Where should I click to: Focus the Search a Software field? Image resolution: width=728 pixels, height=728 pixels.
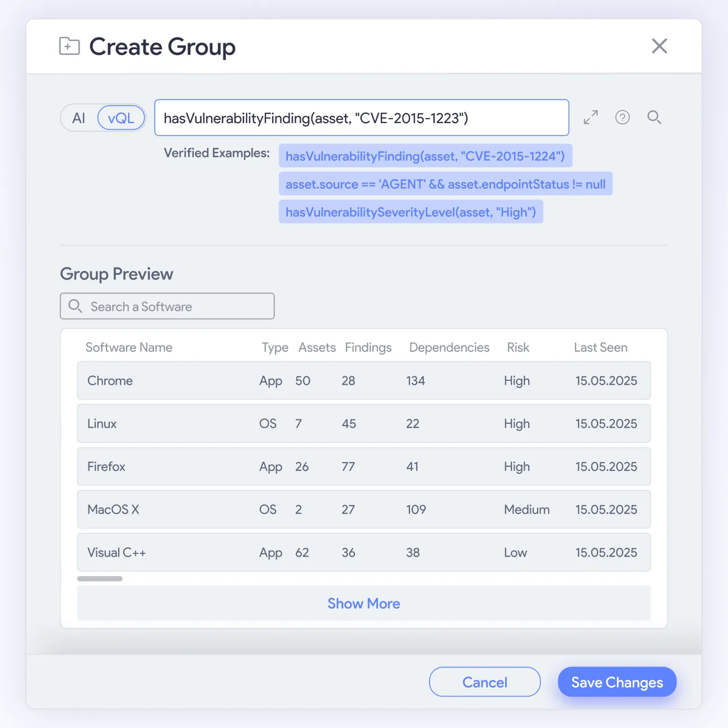[x=167, y=306]
